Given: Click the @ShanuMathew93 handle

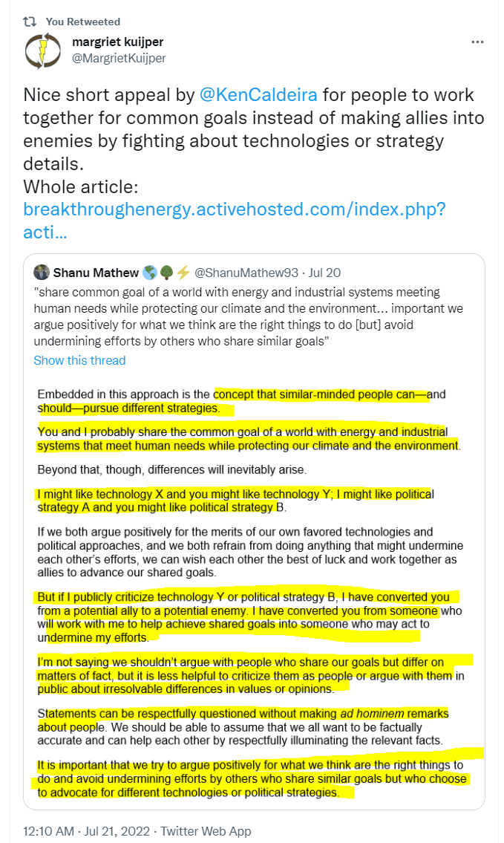Looking at the screenshot, I should point(246,273).
